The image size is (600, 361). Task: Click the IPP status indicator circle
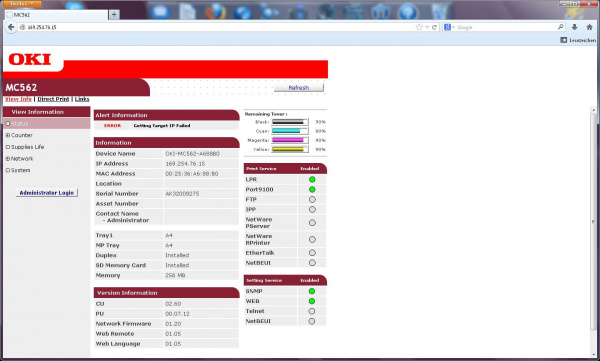pyautogui.click(x=312, y=209)
